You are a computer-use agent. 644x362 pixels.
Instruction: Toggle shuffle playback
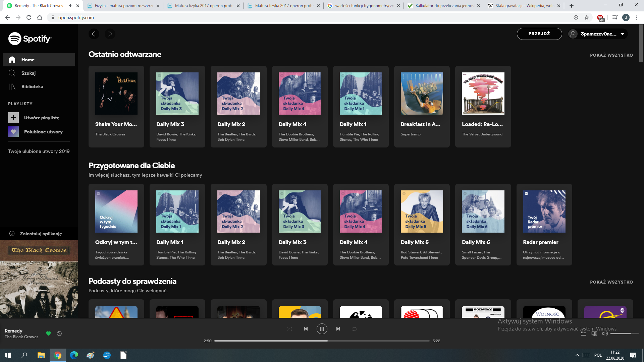[290, 329]
